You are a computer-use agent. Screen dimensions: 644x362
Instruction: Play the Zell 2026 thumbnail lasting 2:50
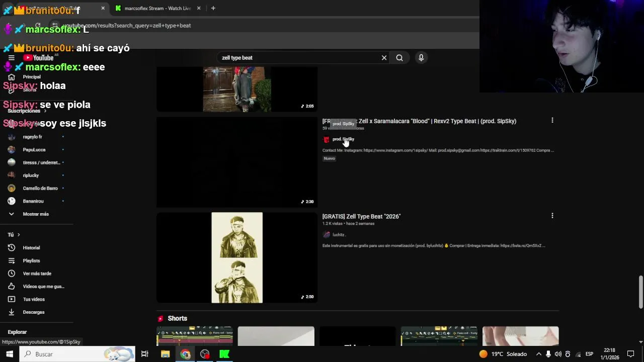(x=237, y=257)
